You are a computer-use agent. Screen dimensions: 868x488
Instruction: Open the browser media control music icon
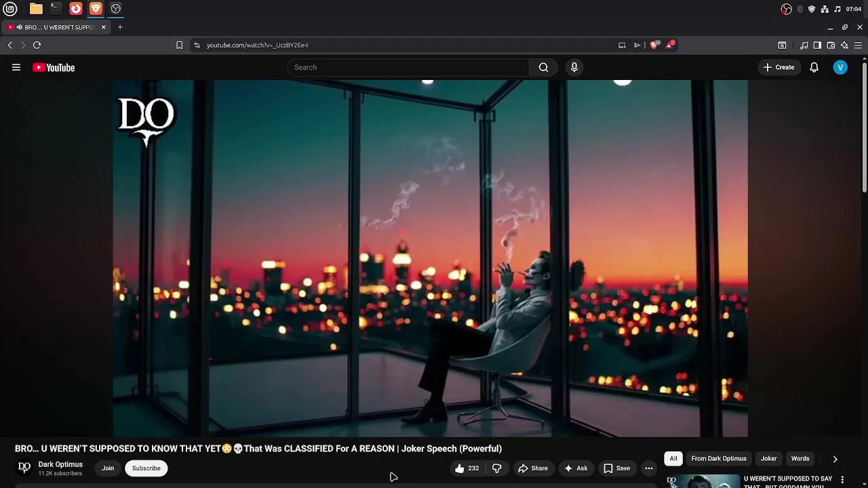click(804, 45)
